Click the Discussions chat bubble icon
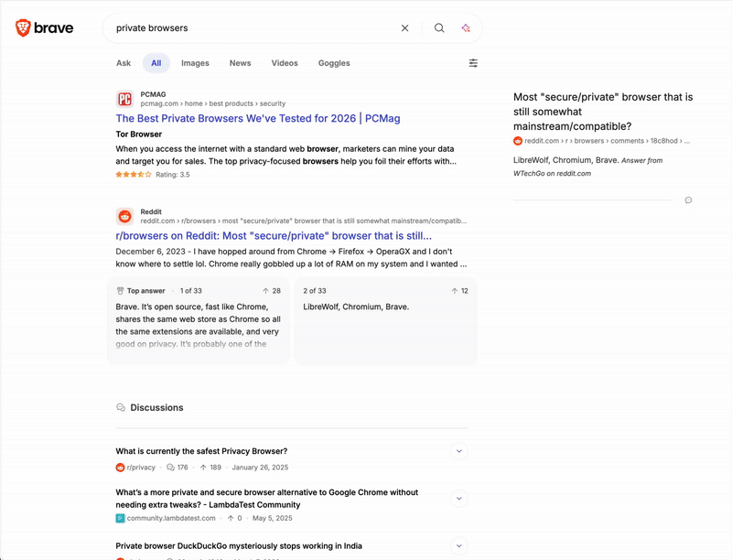Viewport: 732px width, 560px height. tap(121, 407)
